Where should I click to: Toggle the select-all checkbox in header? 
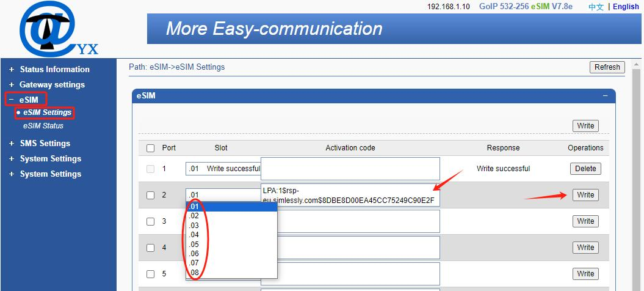(x=151, y=148)
